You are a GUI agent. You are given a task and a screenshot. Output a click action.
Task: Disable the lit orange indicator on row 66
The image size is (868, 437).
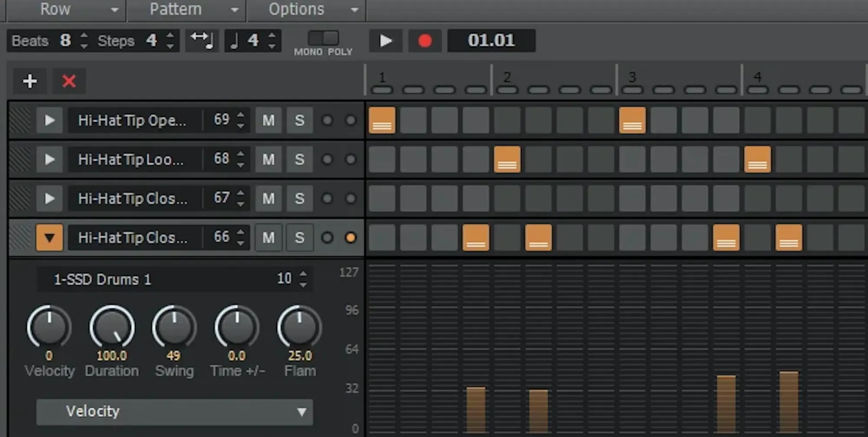tap(350, 237)
